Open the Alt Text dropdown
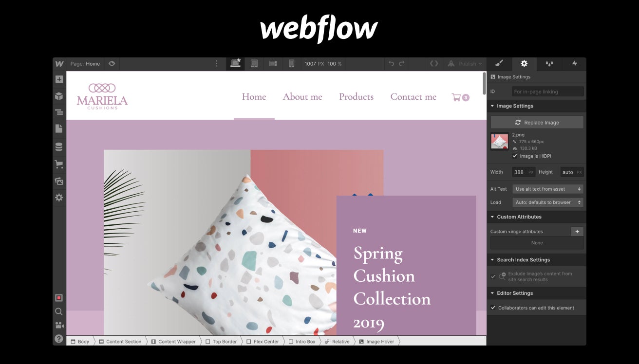639x364 pixels. (x=548, y=189)
